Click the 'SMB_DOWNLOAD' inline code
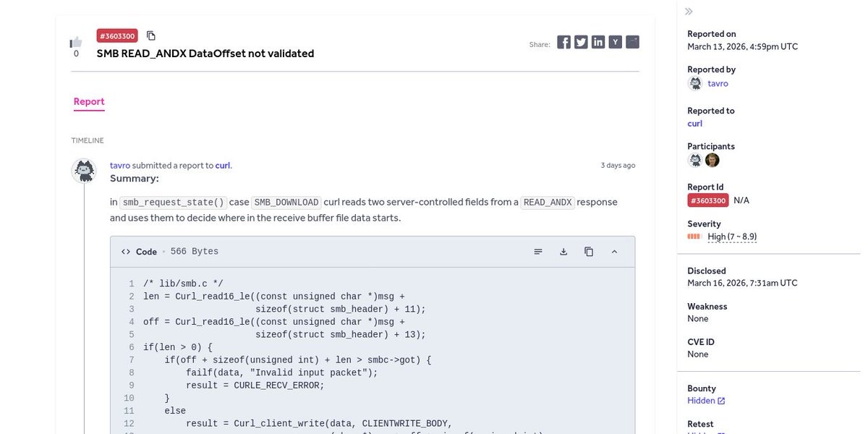 pyautogui.click(x=286, y=203)
